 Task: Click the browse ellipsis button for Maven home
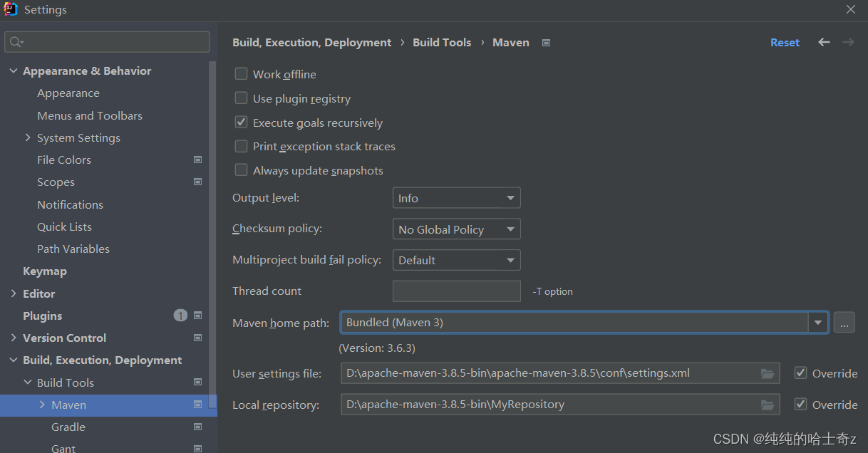pos(844,323)
